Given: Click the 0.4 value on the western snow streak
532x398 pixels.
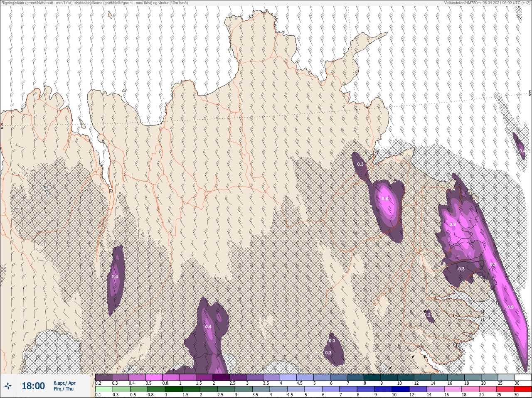Looking at the screenshot, I should coord(115,277).
